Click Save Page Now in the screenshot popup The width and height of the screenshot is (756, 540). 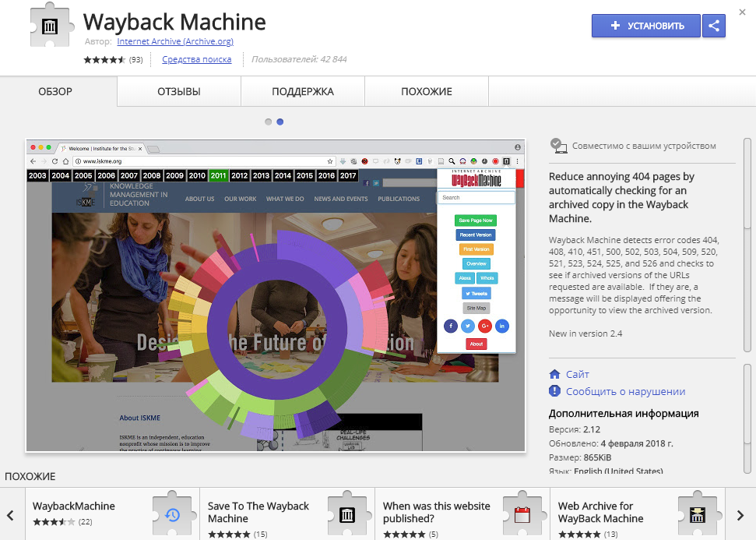(x=476, y=221)
